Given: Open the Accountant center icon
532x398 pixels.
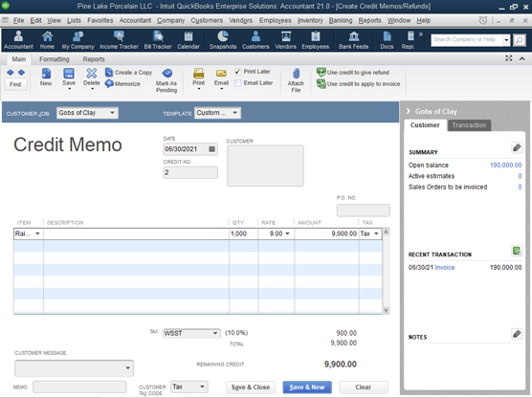Looking at the screenshot, I should (x=18, y=39).
